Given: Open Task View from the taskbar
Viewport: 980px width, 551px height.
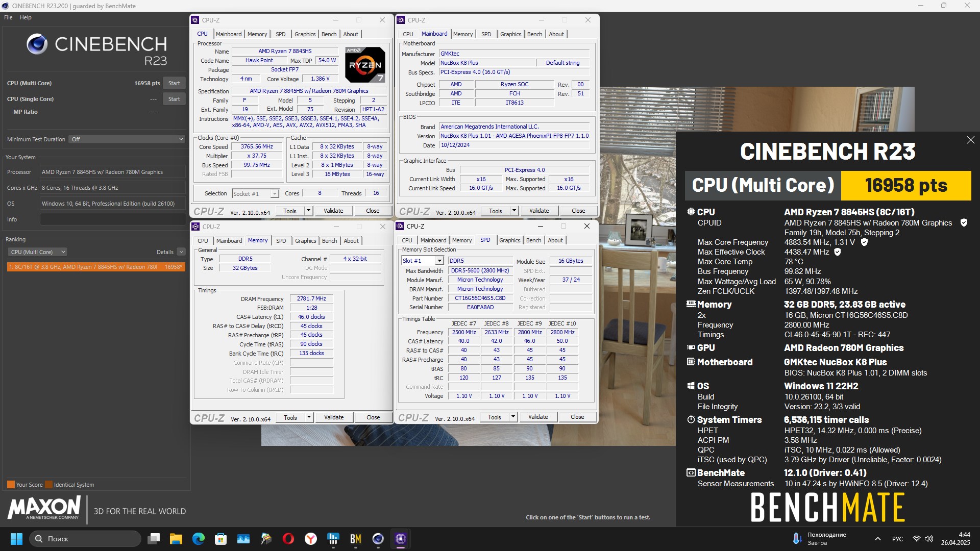Looking at the screenshot, I should [x=154, y=539].
